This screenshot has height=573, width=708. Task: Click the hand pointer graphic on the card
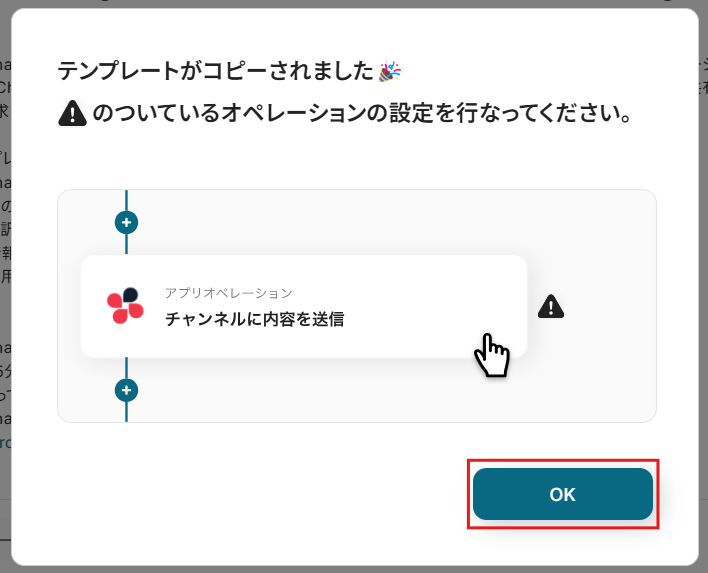[492, 355]
